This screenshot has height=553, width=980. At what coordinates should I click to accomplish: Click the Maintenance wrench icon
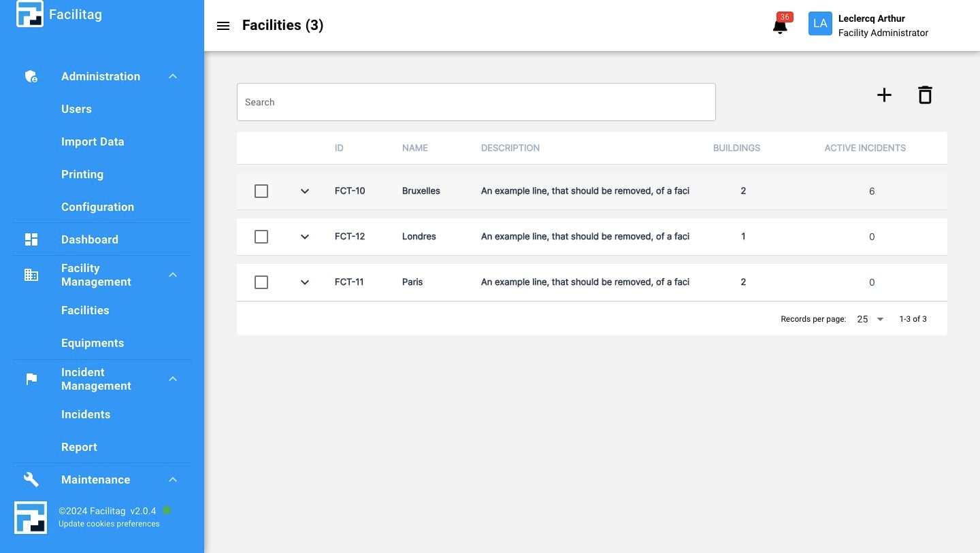pos(31,480)
